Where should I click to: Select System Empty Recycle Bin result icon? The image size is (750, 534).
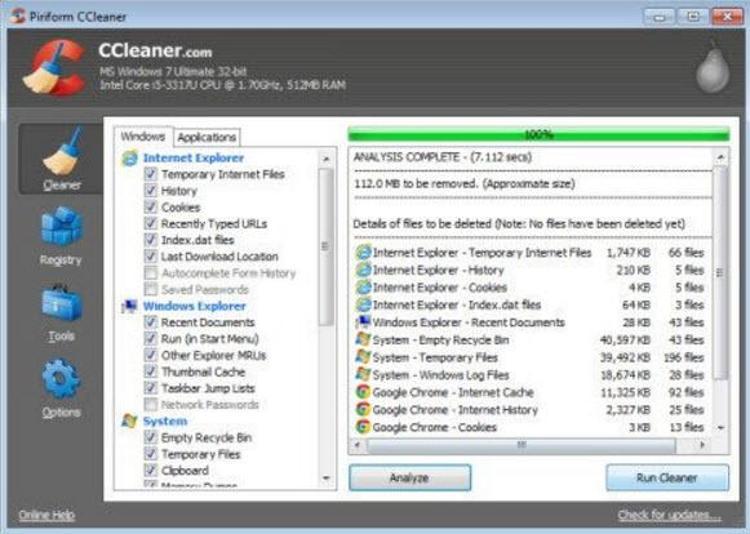click(363, 340)
